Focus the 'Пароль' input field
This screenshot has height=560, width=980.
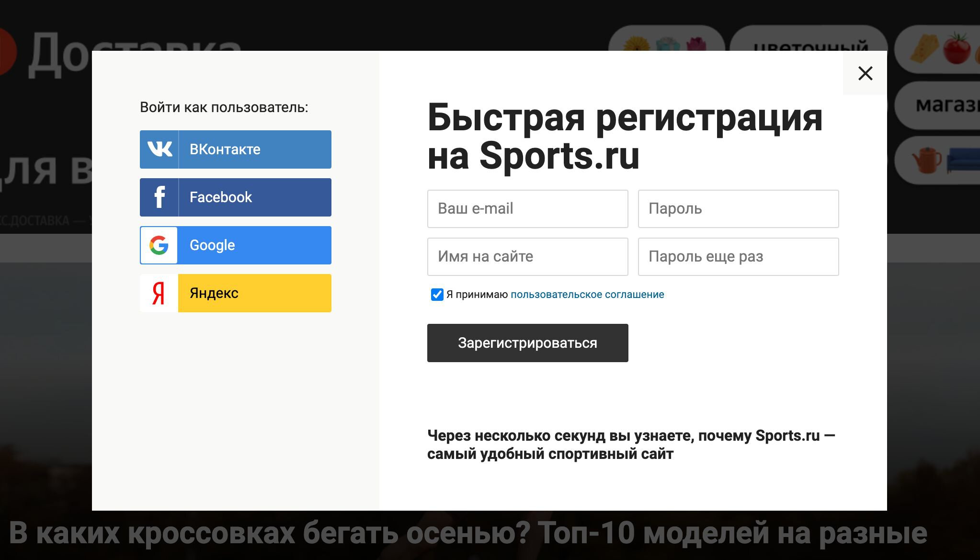coord(738,209)
